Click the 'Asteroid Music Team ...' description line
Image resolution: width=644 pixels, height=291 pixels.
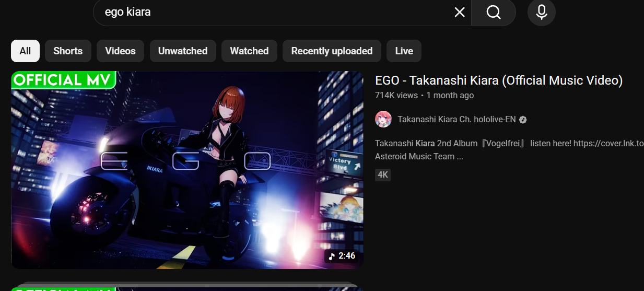coord(419,156)
